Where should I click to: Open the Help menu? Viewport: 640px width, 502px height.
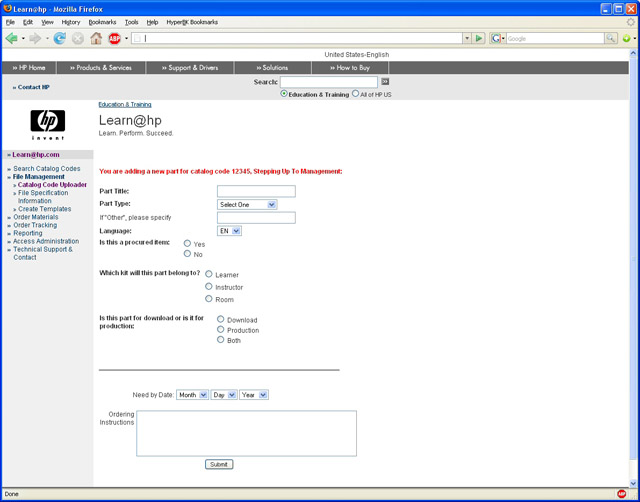[x=152, y=22]
